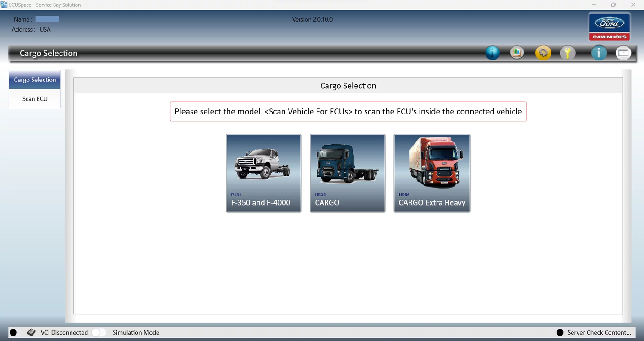Click the Version 2.0.10.0 label
The width and height of the screenshot is (644, 341).
coord(312,19)
